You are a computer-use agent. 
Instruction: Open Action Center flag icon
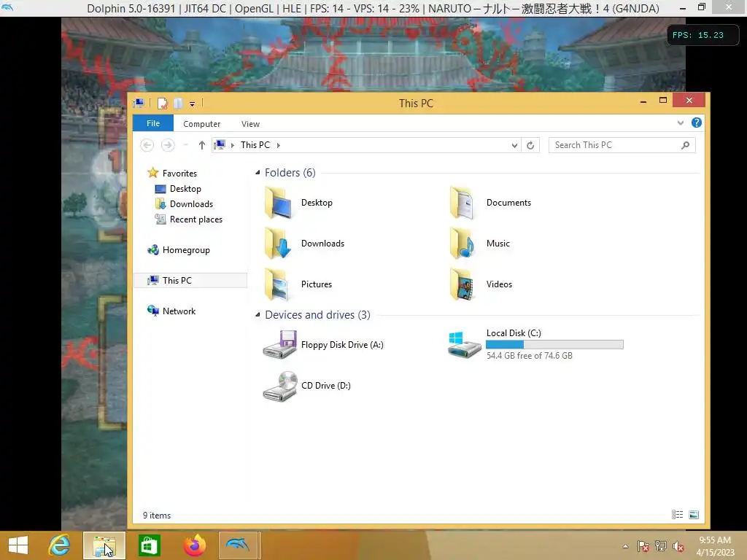[x=643, y=546]
